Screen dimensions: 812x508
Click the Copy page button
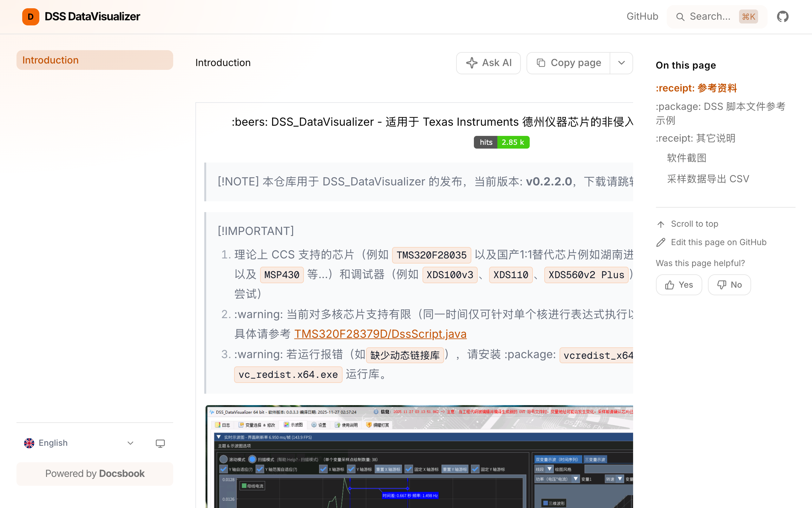pos(568,63)
